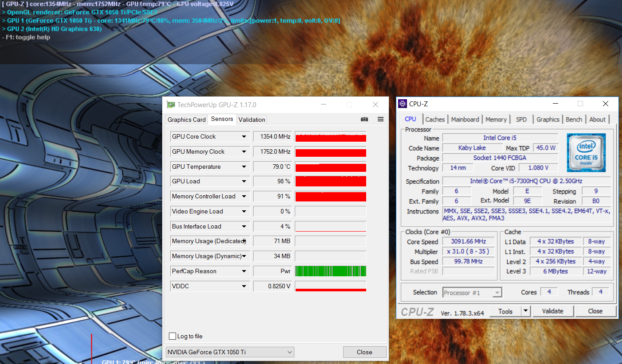Click the GPU-Z title bar app icon
Image resolution: width=622 pixels, height=364 pixels.
coord(171,105)
